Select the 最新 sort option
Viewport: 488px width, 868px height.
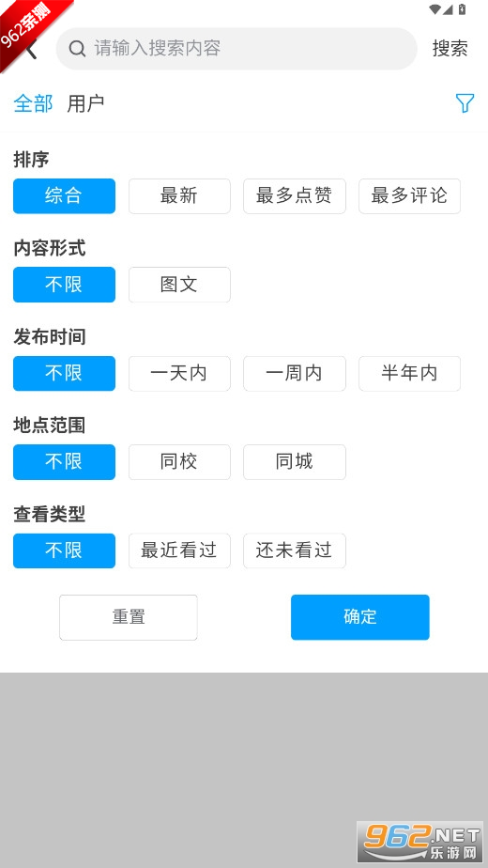[179, 196]
